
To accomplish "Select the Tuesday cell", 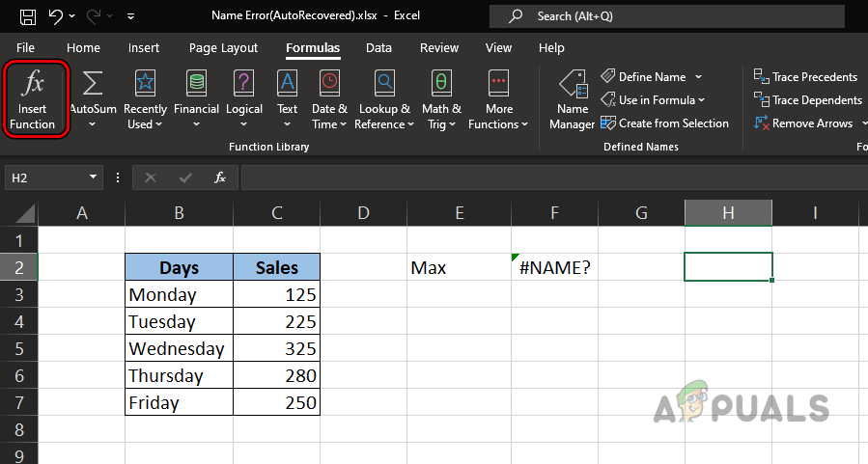I will coord(180,321).
